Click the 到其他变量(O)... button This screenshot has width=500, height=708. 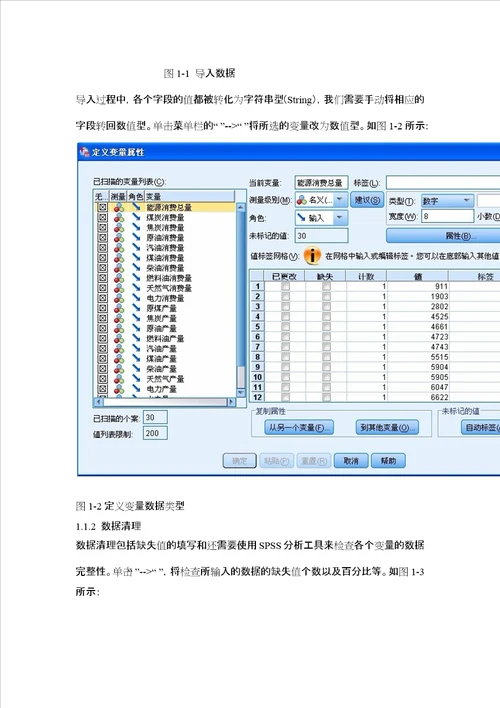(x=387, y=428)
